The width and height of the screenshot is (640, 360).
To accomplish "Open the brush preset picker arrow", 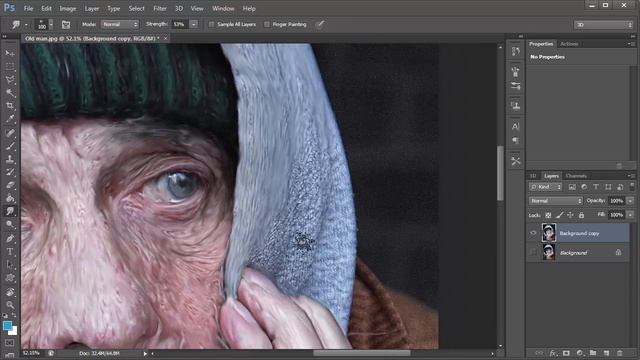I will pos(51,24).
